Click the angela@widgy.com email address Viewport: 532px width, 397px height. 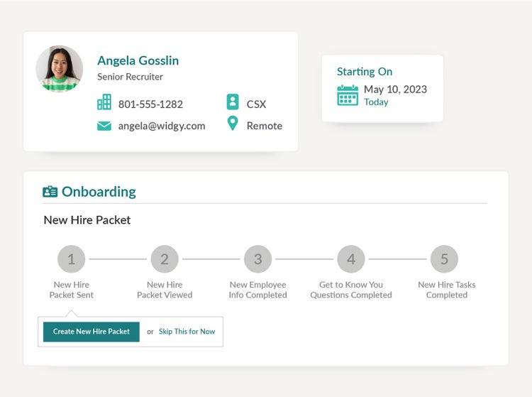[x=162, y=126]
